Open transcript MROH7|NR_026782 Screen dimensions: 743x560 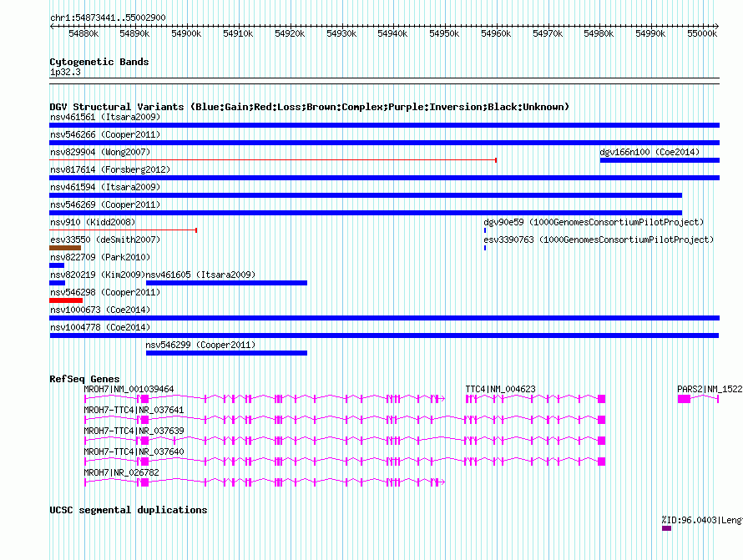(265, 482)
